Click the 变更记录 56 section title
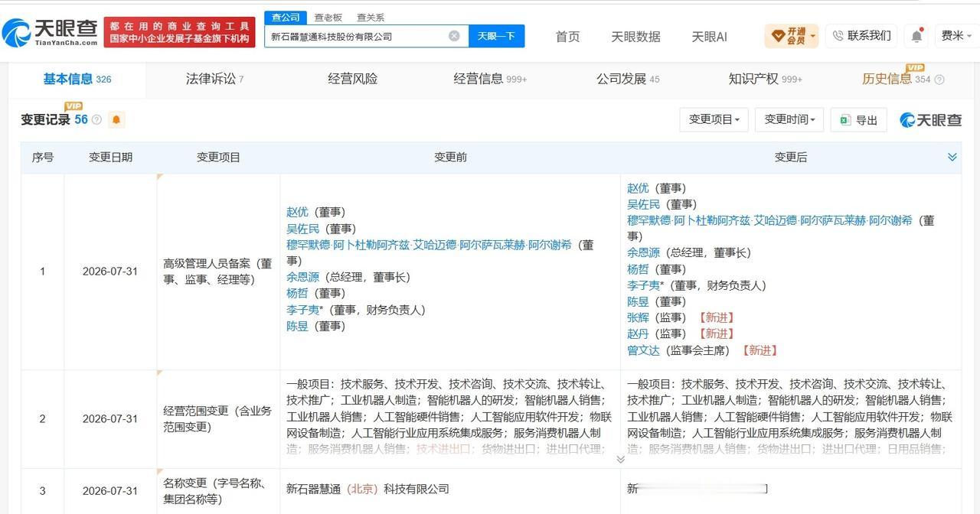980x514 pixels. (x=54, y=120)
